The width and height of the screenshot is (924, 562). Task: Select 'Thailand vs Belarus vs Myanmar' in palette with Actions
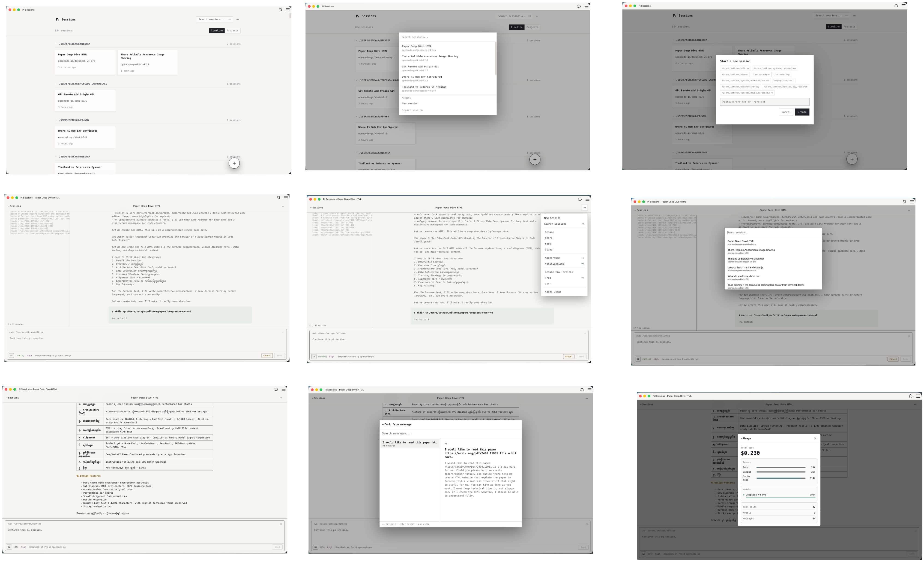coord(447,89)
